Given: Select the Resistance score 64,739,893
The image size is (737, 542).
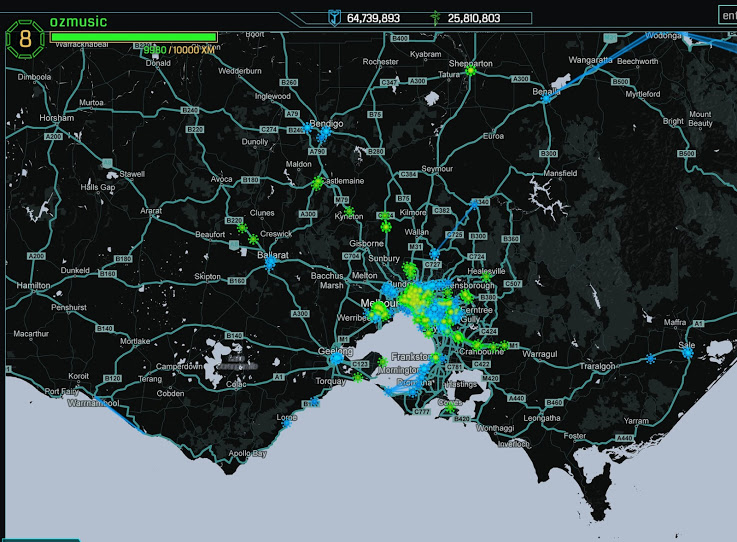Looking at the screenshot, I should click(373, 18).
